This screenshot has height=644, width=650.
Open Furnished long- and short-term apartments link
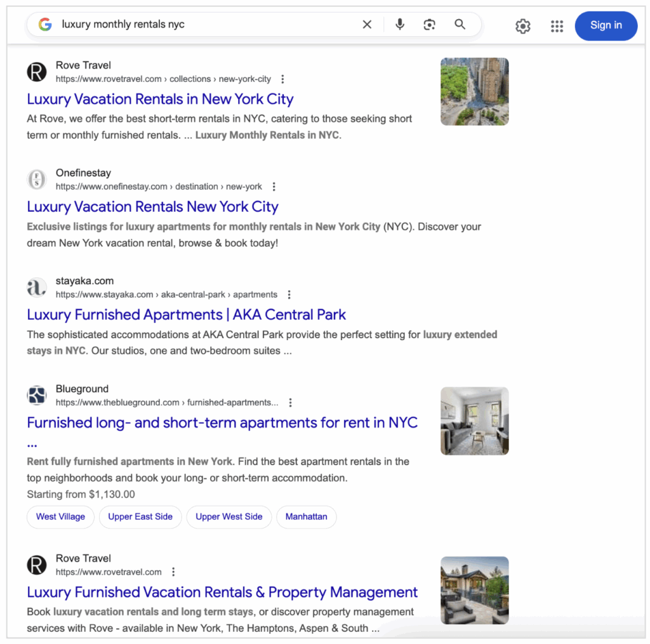coord(222,423)
